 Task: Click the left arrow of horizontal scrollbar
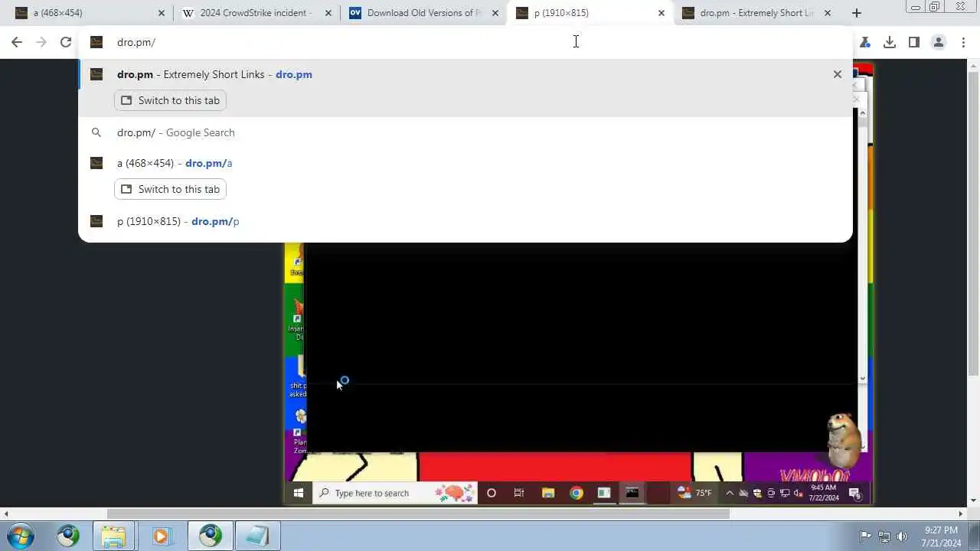click(6, 514)
